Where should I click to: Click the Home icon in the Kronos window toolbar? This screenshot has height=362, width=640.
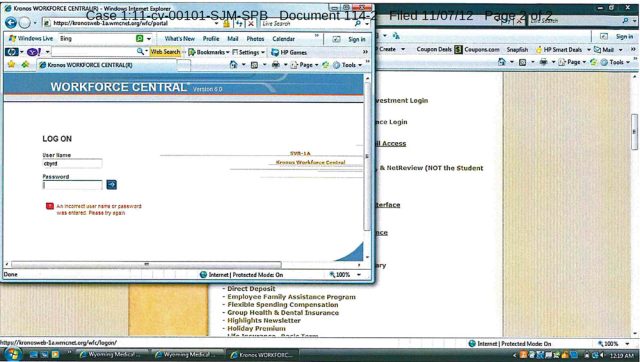[233, 64]
